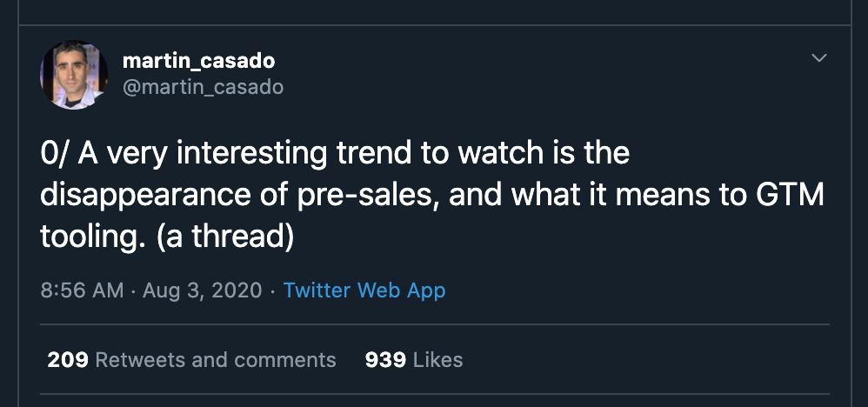Open the Twitter Web App source link
The width and height of the screenshot is (868, 407).
coord(364,290)
